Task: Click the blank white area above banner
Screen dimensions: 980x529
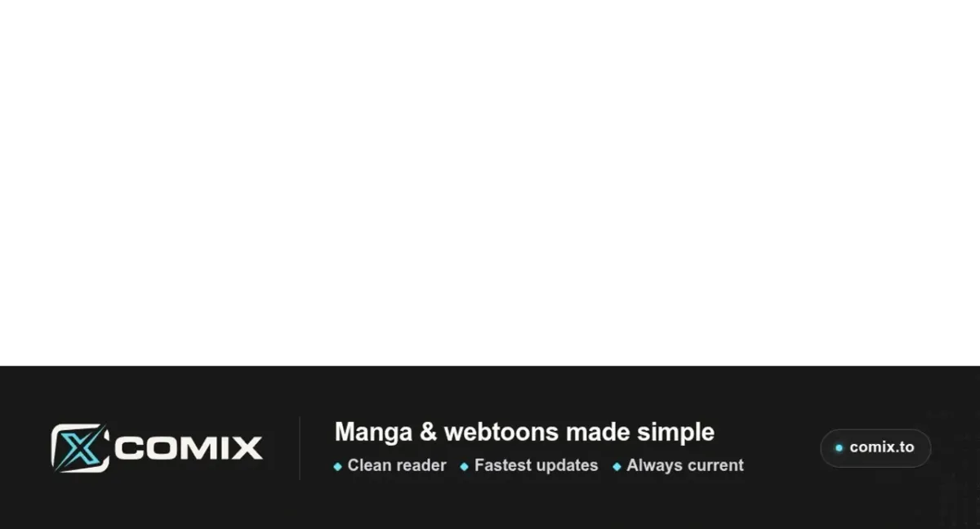Action: click(x=490, y=183)
